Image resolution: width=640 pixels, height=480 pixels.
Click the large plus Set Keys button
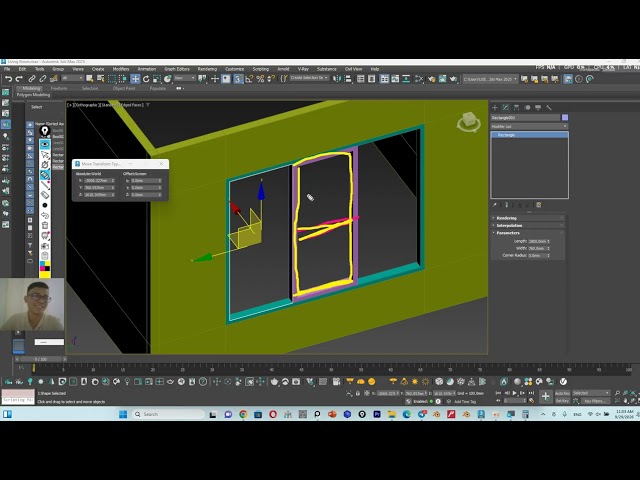click(545, 396)
